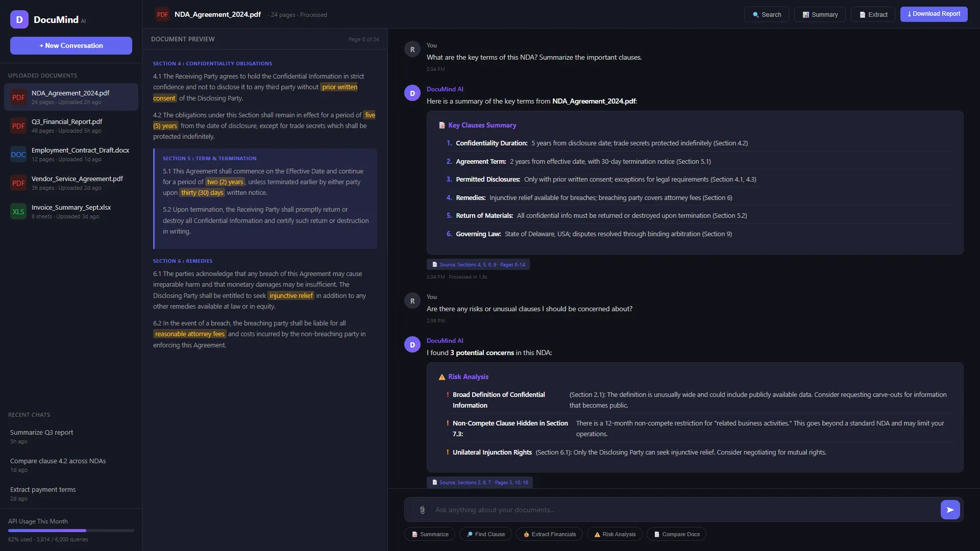Click highlighted 'thirty (30) days' text
This screenshot has width=980, height=551.
(x=202, y=193)
